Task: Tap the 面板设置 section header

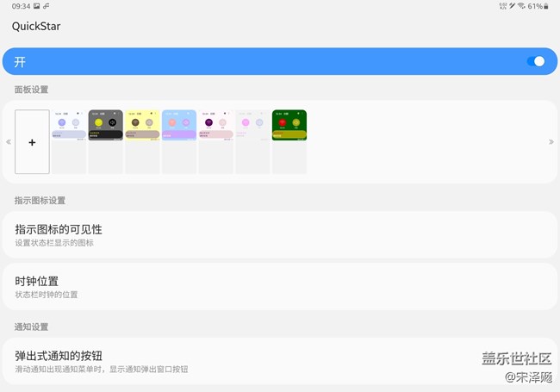Action: click(31, 90)
